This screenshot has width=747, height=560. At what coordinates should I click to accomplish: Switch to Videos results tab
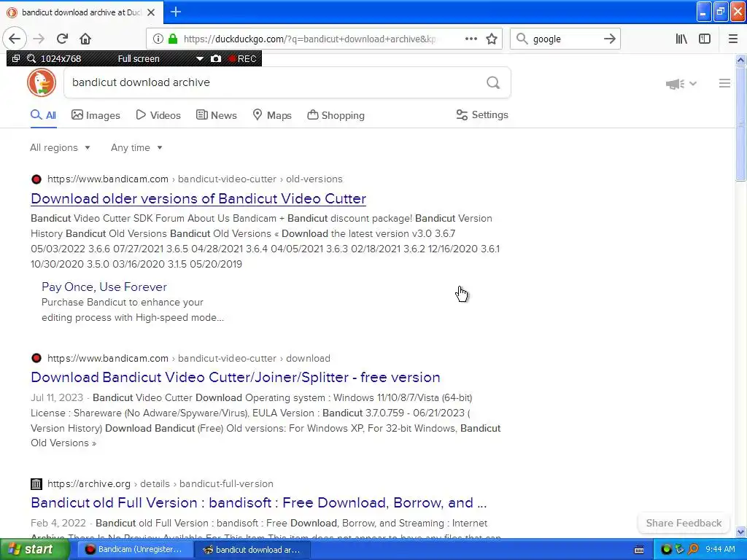click(x=158, y=115)
